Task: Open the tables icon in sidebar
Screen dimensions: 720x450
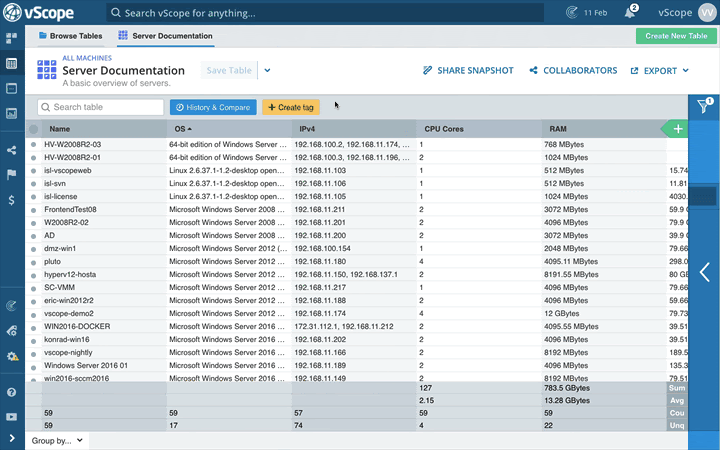Action: pos(11,63)
